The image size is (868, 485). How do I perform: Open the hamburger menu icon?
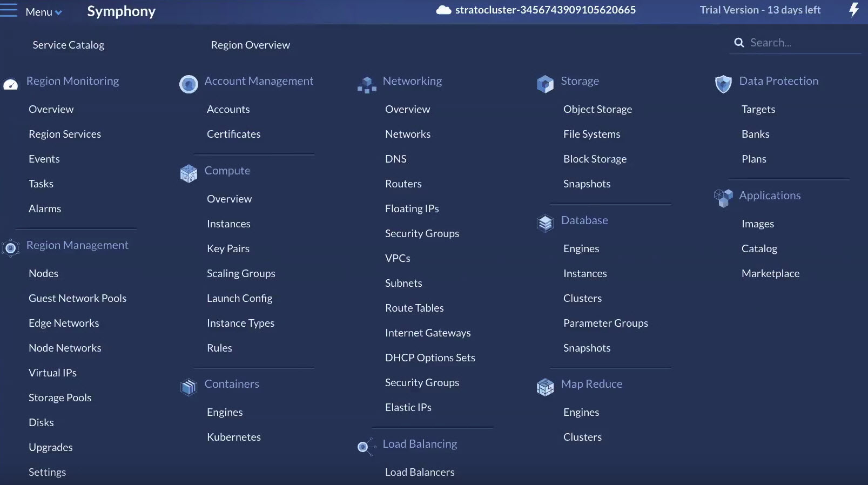pyautogui.click(x=9, y=11)
